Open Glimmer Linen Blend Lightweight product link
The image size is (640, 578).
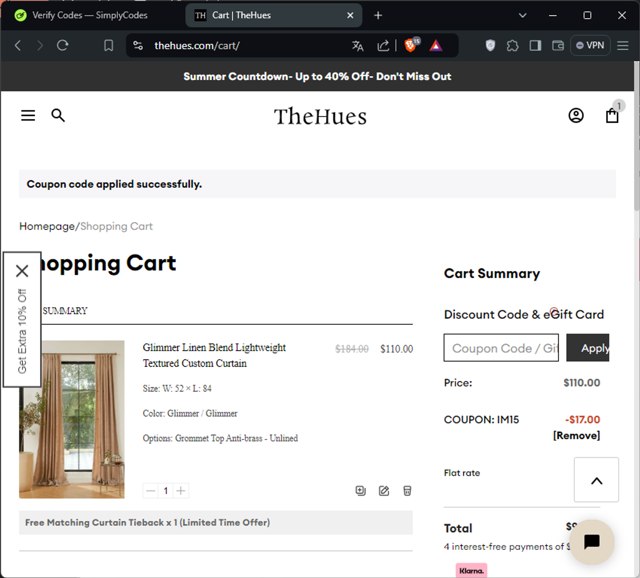(x=214, y=355)
